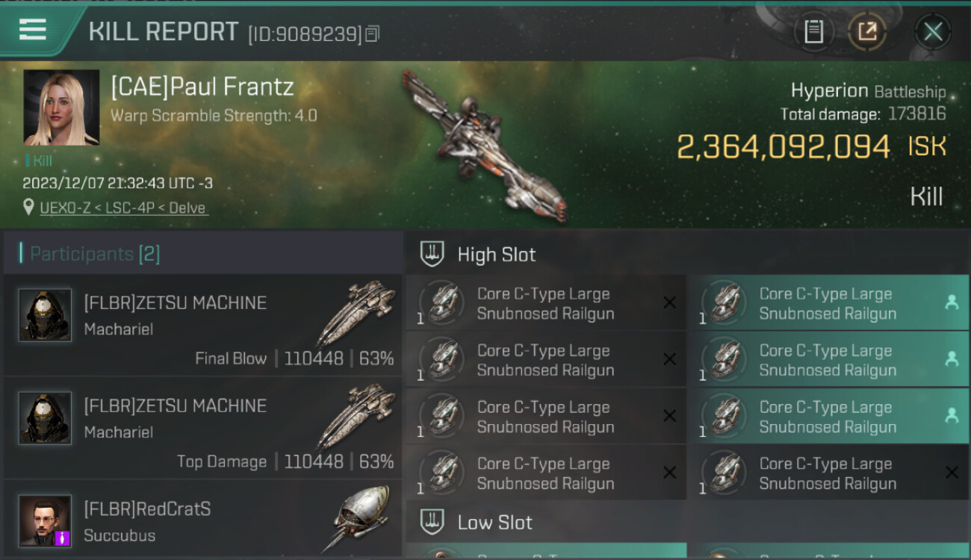This screenshot has width=971, height=560.
Task: Copy the kill report ID
Action: coord(373,34)
